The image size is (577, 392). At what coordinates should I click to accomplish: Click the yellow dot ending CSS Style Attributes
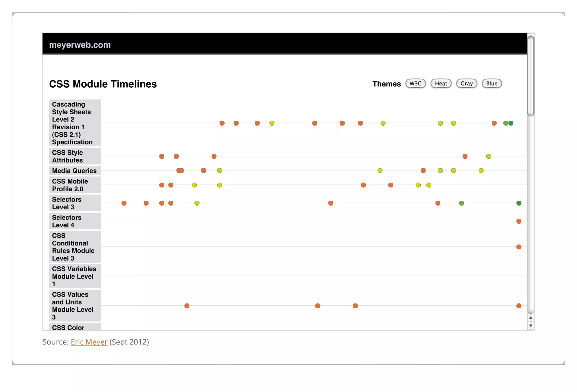(x=489, y=156)
